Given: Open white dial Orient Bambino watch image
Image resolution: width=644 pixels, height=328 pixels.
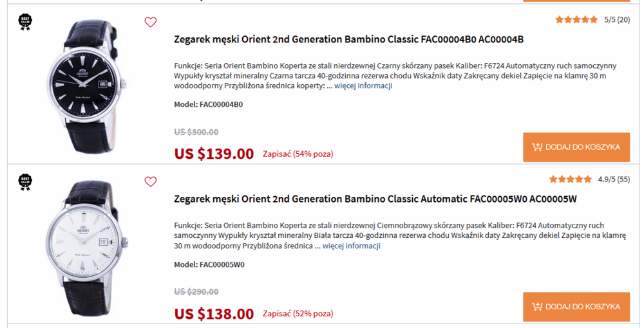Looking at the screenshot, I should pos(84,244).
